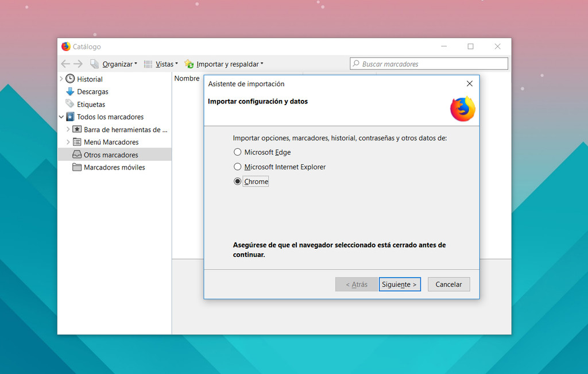Click the Todos los marcadores star icon

coord(70,117)
